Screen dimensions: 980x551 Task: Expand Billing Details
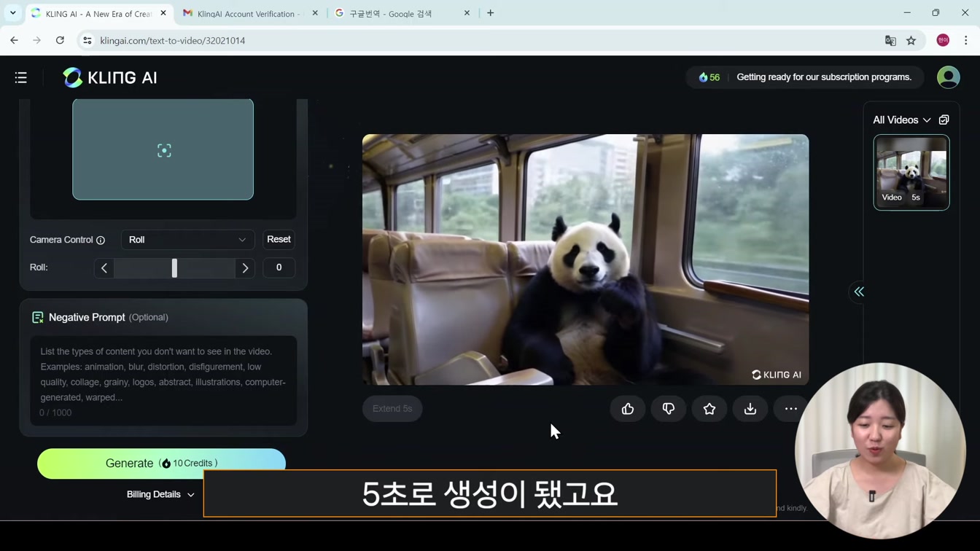pyautogui.click(x=160, y=494)
